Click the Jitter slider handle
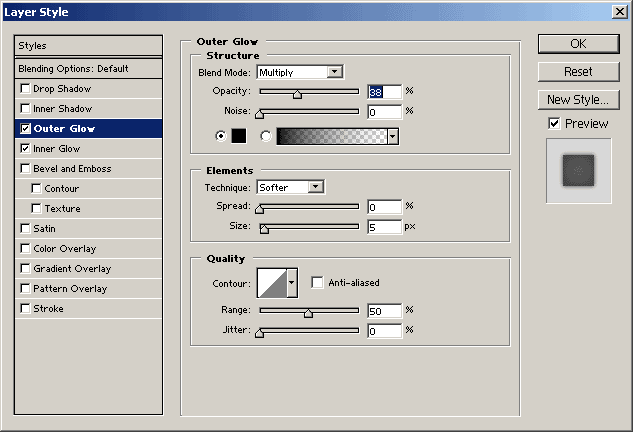 260,333
